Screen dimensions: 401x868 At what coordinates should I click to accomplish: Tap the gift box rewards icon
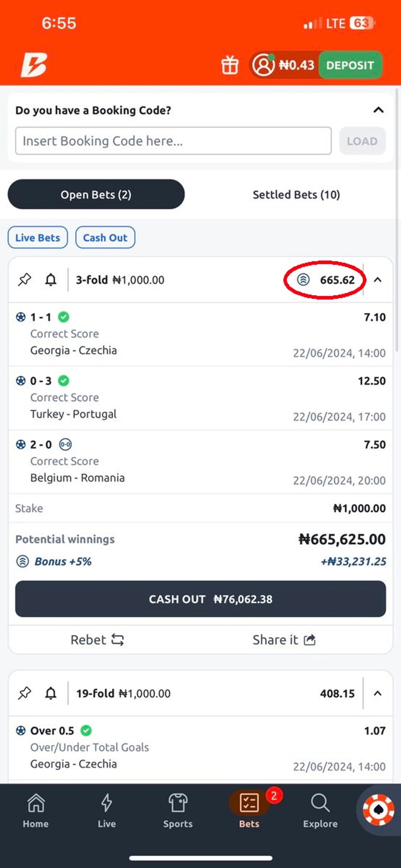pos(230,65)
